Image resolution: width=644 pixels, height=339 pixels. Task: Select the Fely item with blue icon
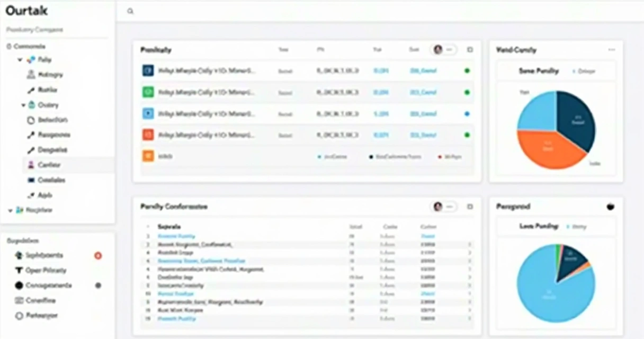39,60
